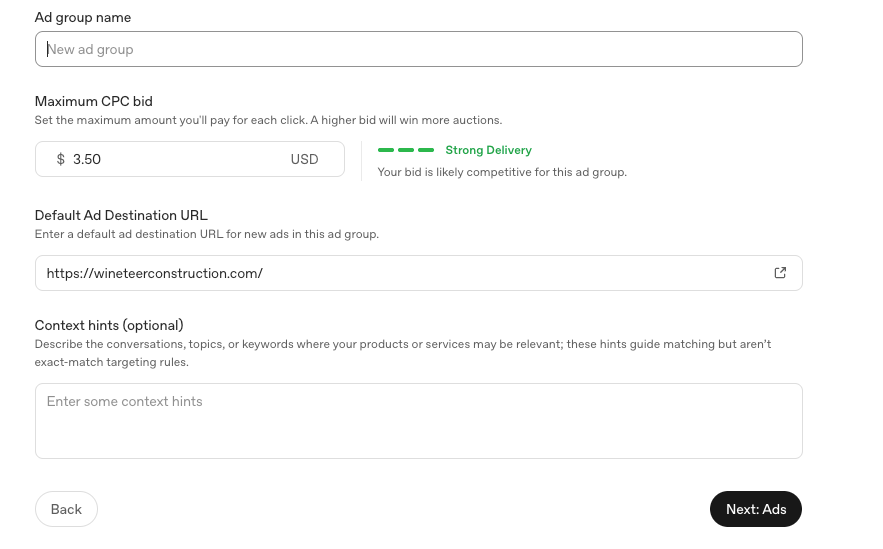Click 'Your bid is likely competitive' message
883x549 pixels.
point(502,172)
